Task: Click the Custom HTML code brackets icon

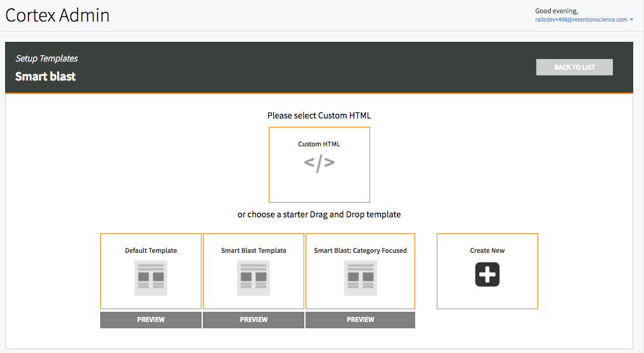Action: pos(319,163)
